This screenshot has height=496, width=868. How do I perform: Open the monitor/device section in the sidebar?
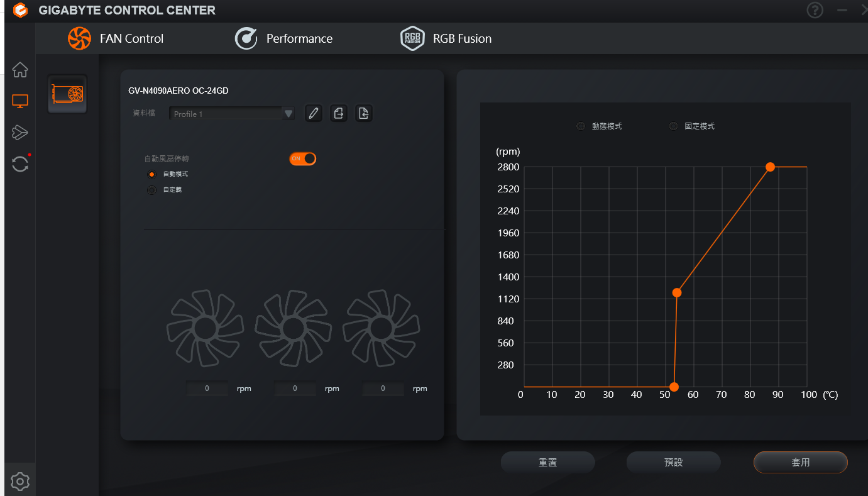20,101
